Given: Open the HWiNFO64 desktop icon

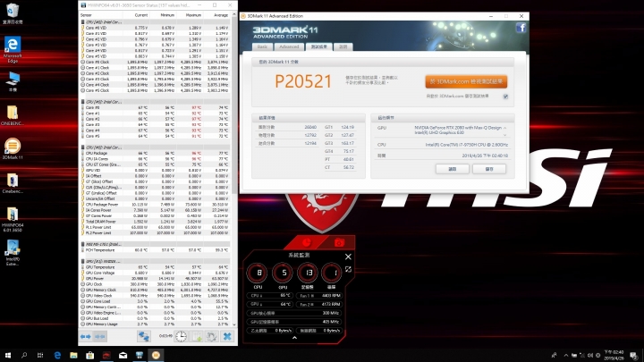Looking at the screenshot, I should click(13, 219).
